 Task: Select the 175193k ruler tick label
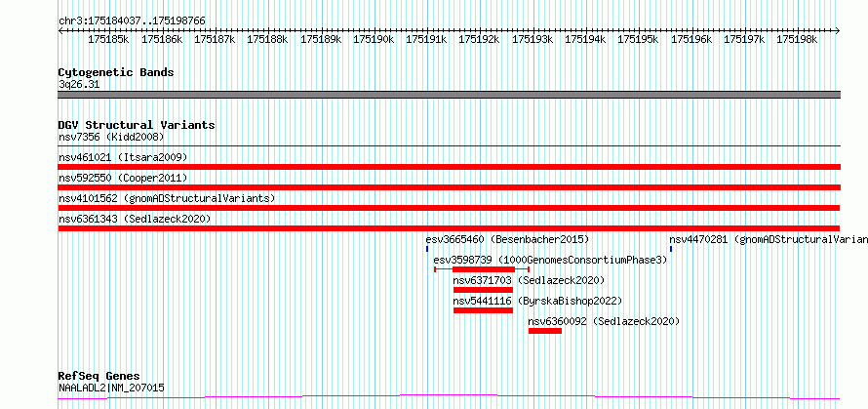[x=533, y=39]
